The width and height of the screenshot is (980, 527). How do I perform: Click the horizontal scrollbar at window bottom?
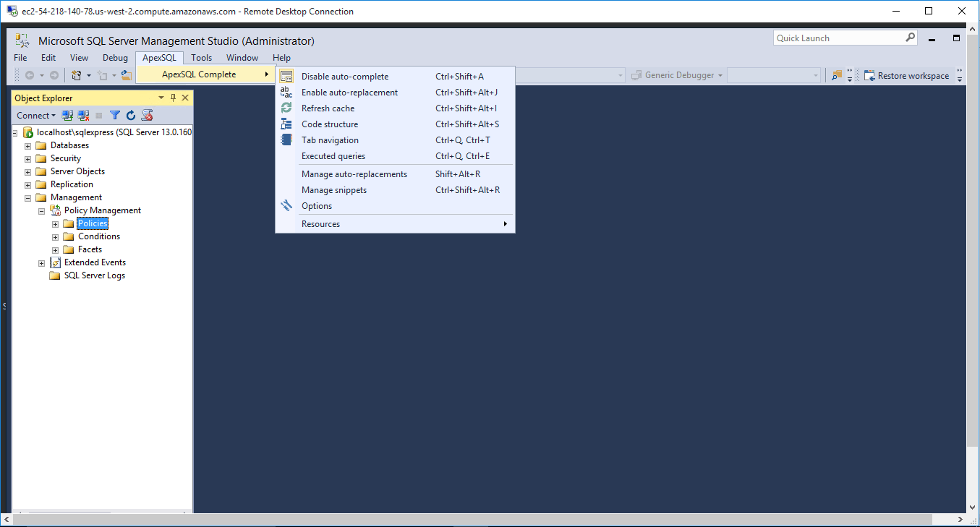pos(485,519)
